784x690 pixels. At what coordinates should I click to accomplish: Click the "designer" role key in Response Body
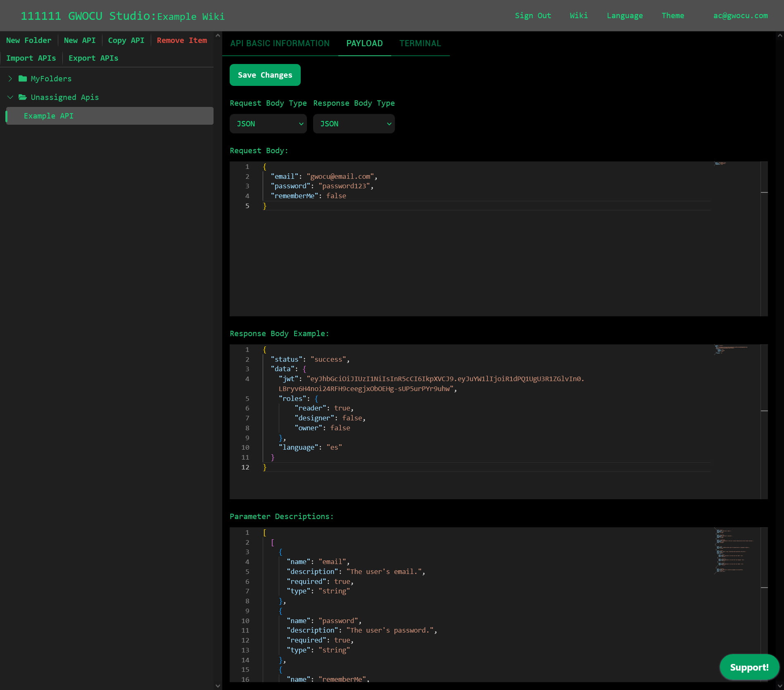(x=314, y=418)
